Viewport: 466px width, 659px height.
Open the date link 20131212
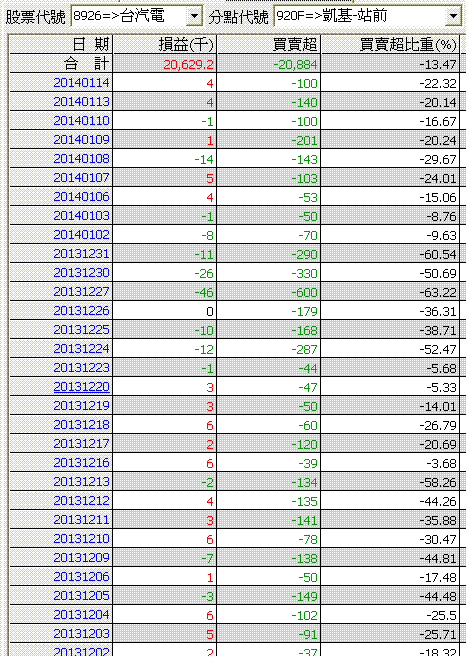click(82, 501)
